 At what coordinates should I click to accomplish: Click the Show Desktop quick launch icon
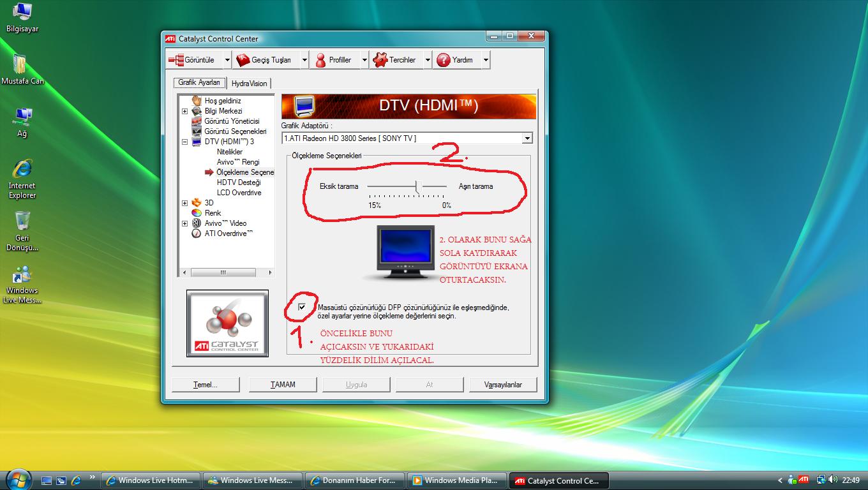pos(47,480)
